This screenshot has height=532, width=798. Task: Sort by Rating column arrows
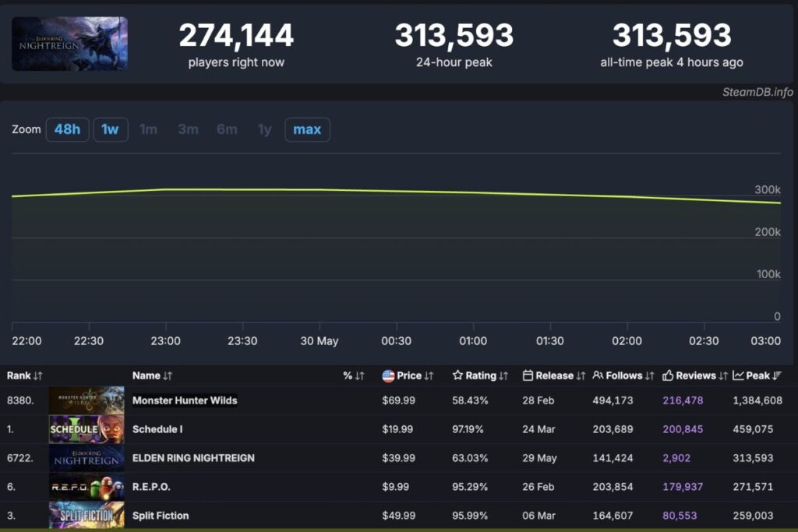tap(503, 376)
